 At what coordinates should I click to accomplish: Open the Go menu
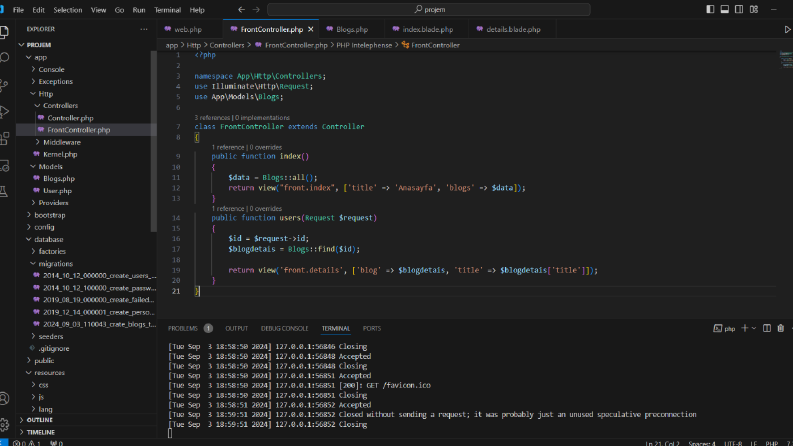pyautogui.click(x=119, y=10)
